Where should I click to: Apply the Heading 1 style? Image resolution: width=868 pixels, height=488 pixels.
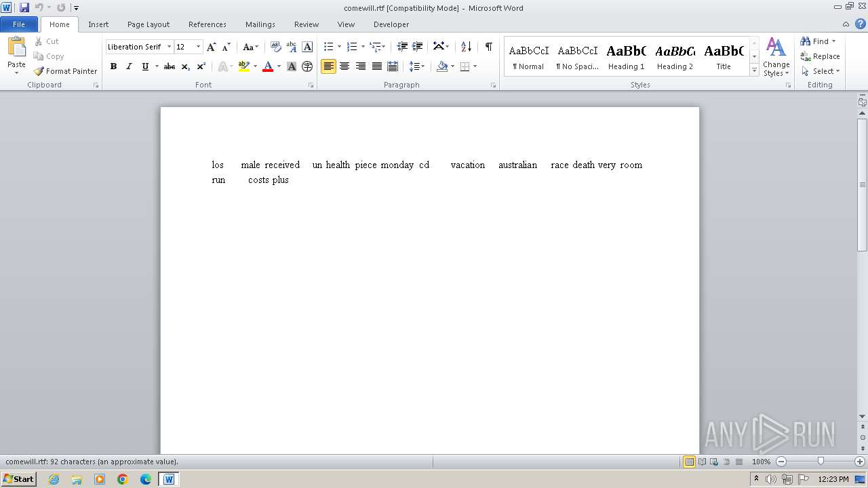[x=626, y=57]
